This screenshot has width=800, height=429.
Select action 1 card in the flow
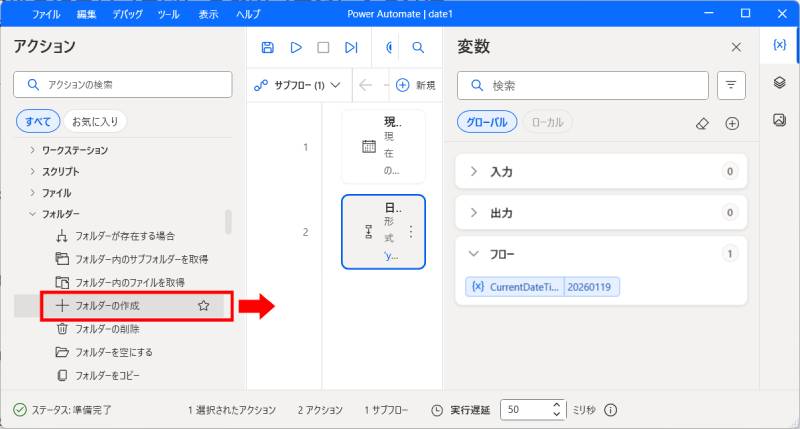pos(383,147)
